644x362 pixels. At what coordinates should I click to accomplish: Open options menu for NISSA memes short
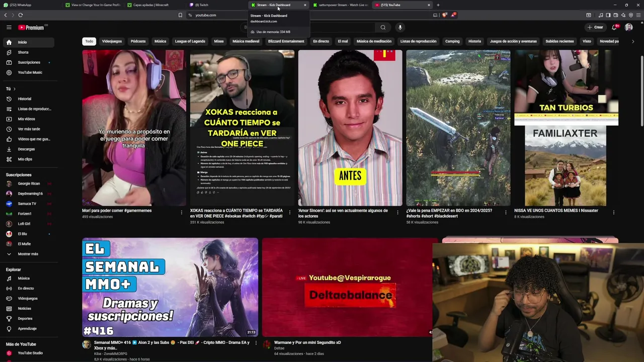click(613, 213)
